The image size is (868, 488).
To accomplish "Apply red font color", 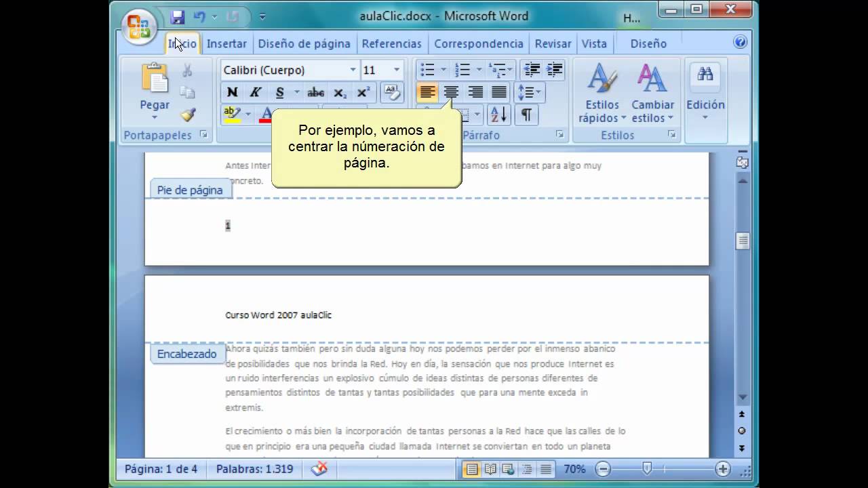I will coord(266,114).
